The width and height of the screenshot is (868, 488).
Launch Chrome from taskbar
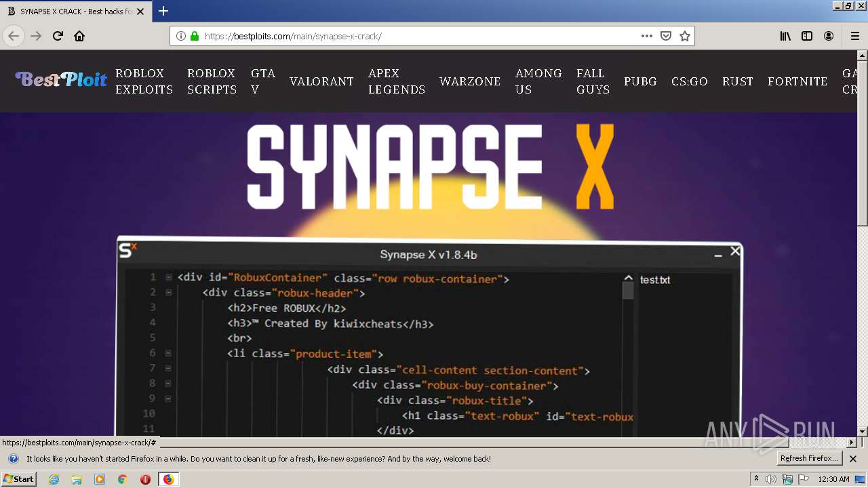(123, 479)
